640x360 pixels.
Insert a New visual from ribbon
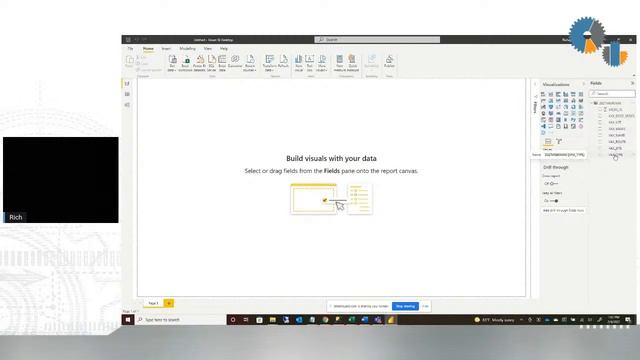(298, 63)
